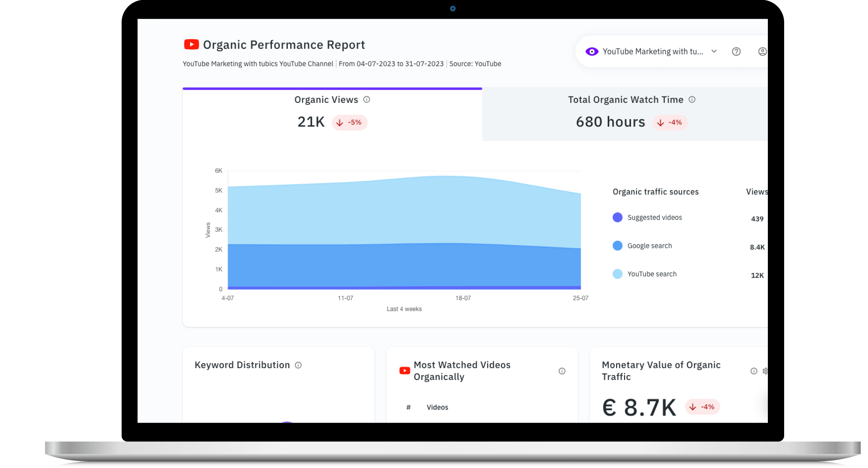Open the help question mark icon
The image size is (868, 468).
coord(736,52)
